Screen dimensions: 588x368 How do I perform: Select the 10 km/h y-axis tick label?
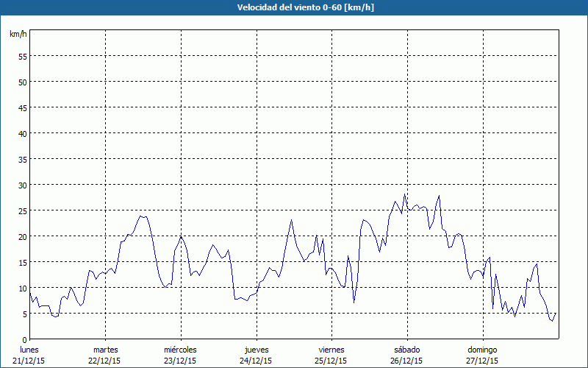coord(22,288)
